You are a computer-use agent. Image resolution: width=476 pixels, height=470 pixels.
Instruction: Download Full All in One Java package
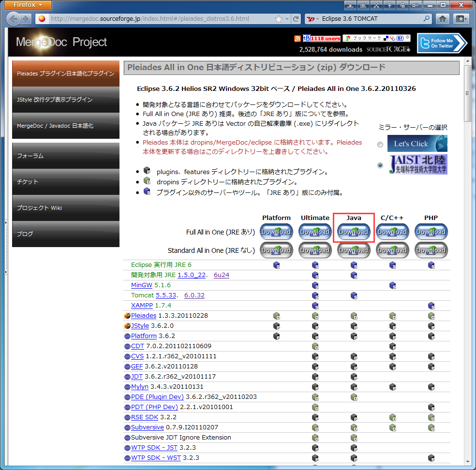(x=354, y=232)
